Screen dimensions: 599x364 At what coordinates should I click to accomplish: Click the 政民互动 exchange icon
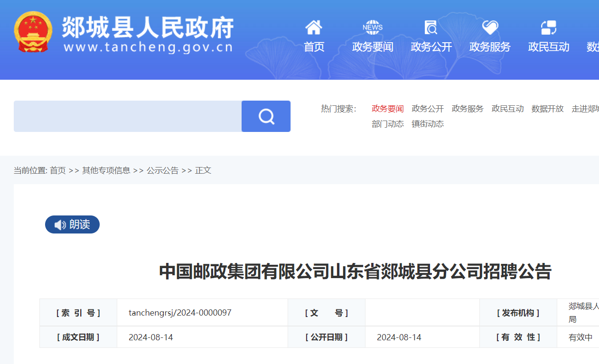click(x=549, y=28)
